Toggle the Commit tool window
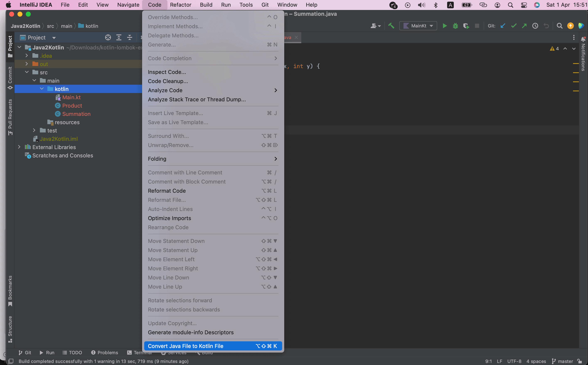This screenshot has height=365, width=588. (10, 77)
